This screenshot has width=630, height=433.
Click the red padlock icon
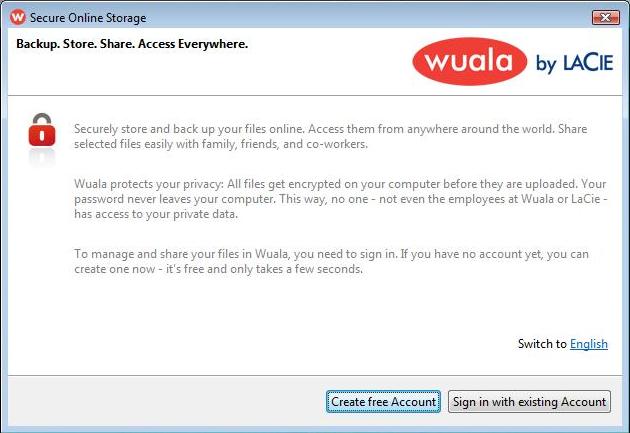coord(41,130)
